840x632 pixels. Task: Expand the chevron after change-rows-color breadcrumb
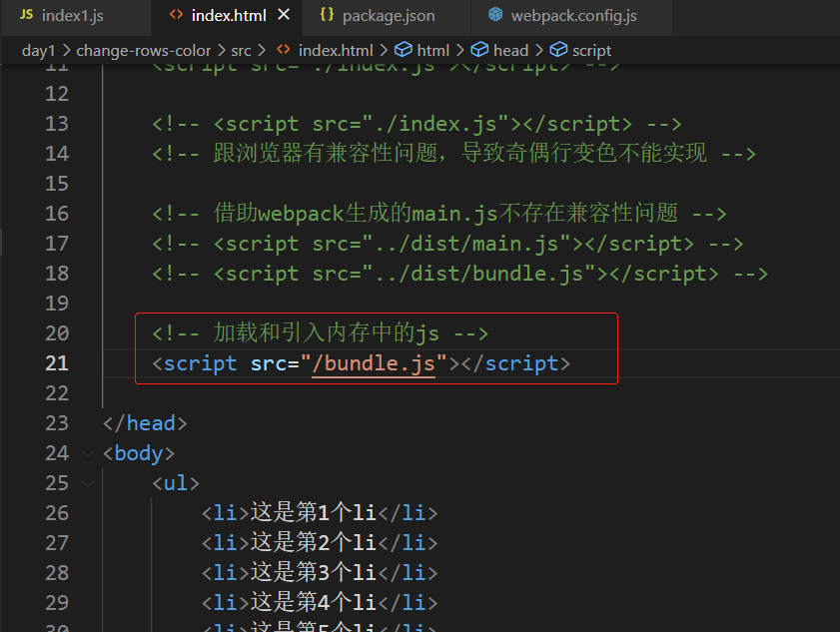[x=222, y=50]
